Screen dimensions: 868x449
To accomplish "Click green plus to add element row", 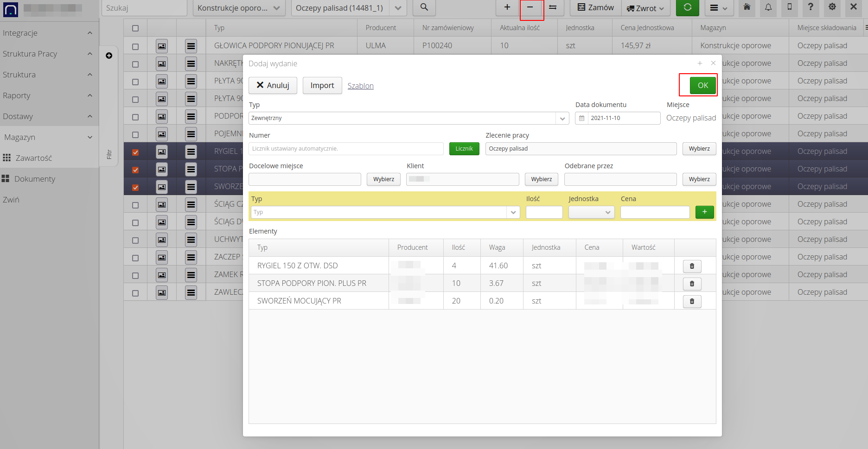I will [x=704, y=212].
